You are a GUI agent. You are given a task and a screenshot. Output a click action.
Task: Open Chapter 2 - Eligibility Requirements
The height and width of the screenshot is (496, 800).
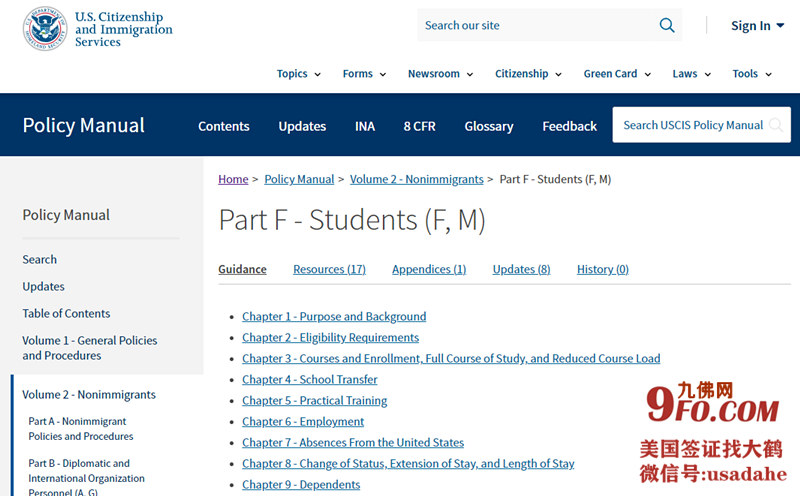pyautogui.click(x=331, y=337)
